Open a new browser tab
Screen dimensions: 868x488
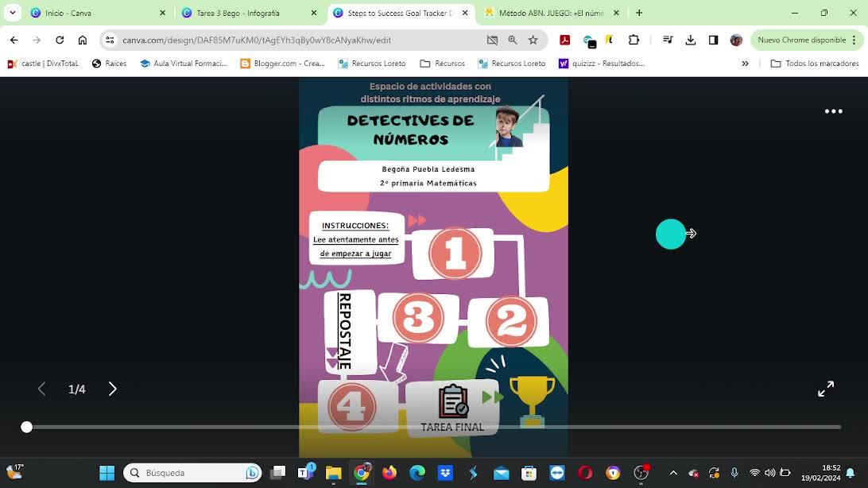tap(639, 13)
